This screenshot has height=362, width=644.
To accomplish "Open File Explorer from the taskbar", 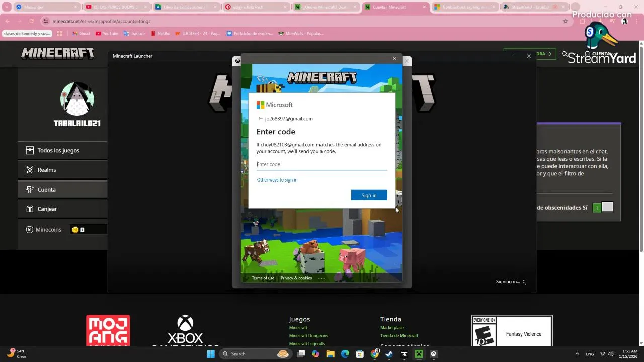I will (x=330, y=354).
